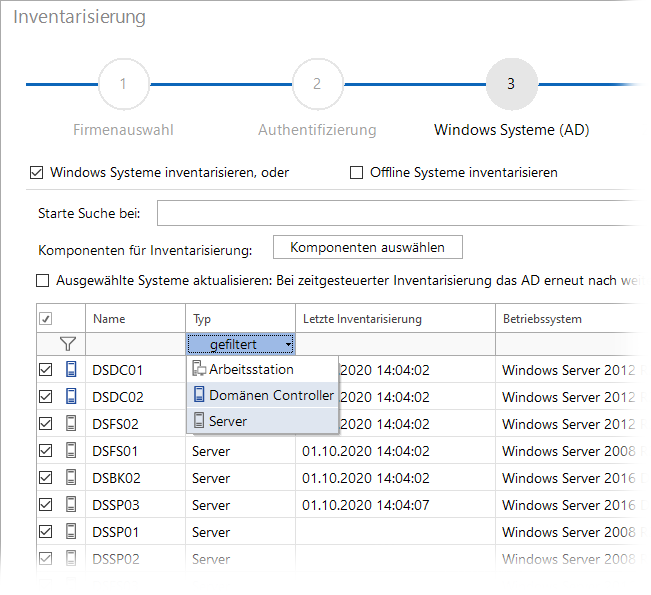The width and height of the screenshot is (651, 595).
Task: Select Domänen Controller in the type filter list
Action: point(262,395)
